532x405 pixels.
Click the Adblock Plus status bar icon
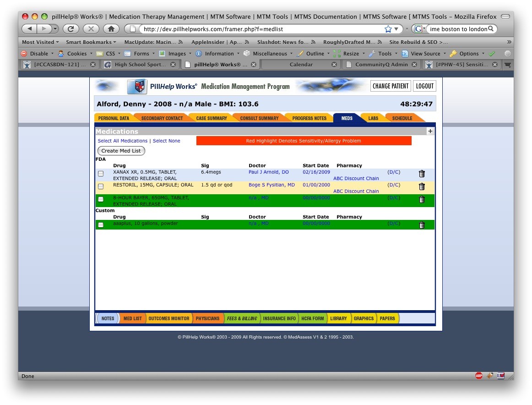point(479,376)
